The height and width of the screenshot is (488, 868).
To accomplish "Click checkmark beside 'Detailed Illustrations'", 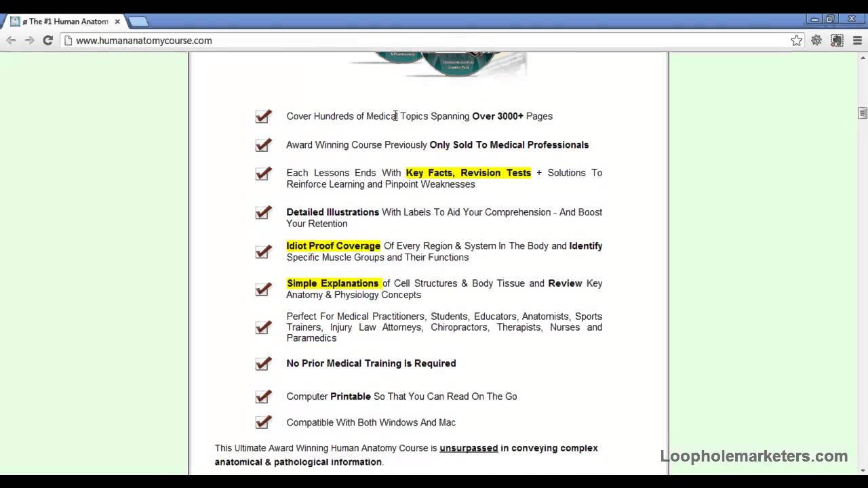I will click(263, 213).
